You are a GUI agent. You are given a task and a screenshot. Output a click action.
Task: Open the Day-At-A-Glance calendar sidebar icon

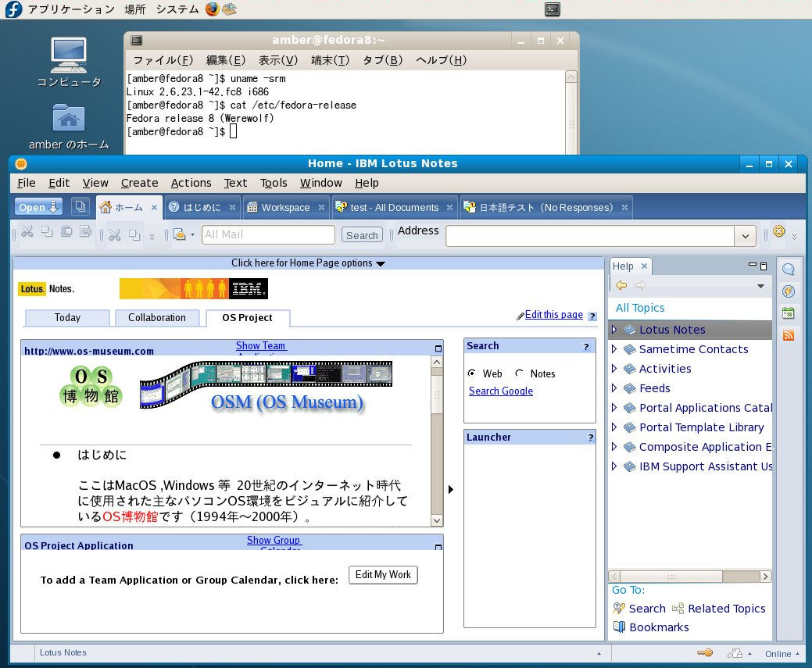pos(789,313)
